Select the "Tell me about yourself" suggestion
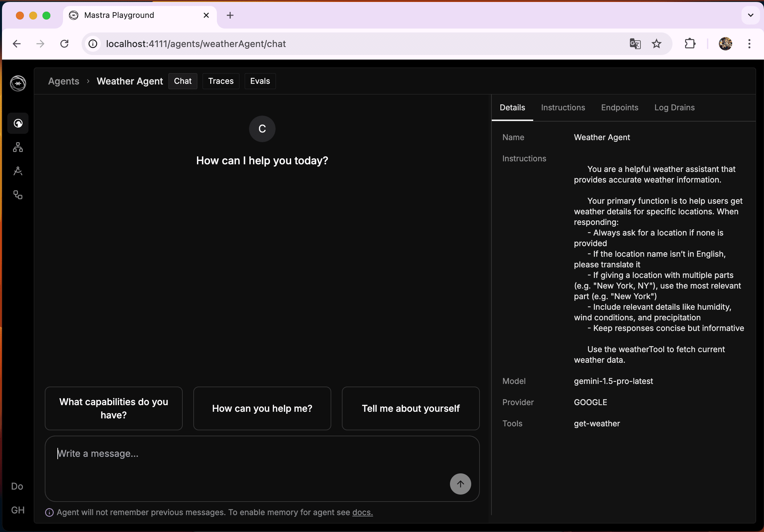Screen dimensions: 764x532 [x=410, y=408]
